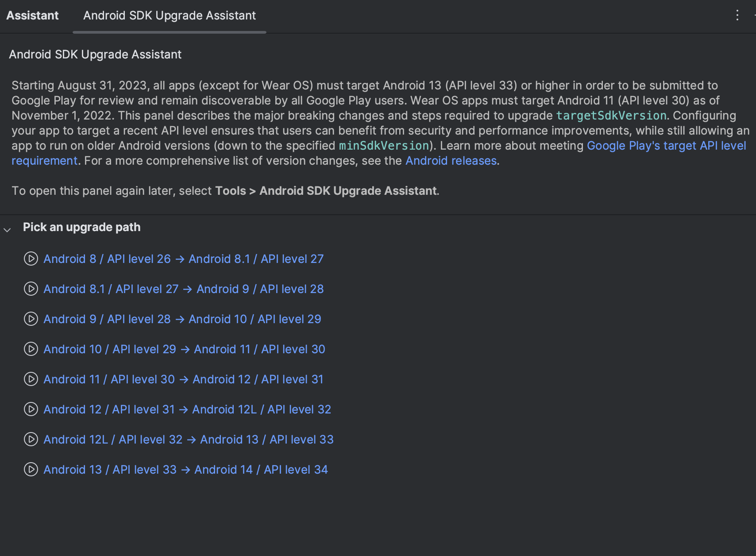Screen dimensions: 756x556
Task: Click the play icon beside Android 12 to 12L
Action: 31,409
